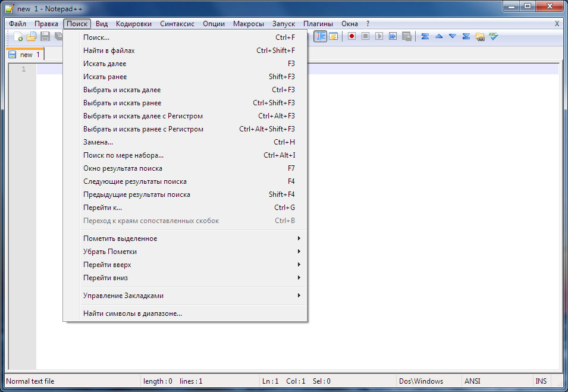568x392 pixels.
Task: Open the Кодировки menu
Action: 134,24
